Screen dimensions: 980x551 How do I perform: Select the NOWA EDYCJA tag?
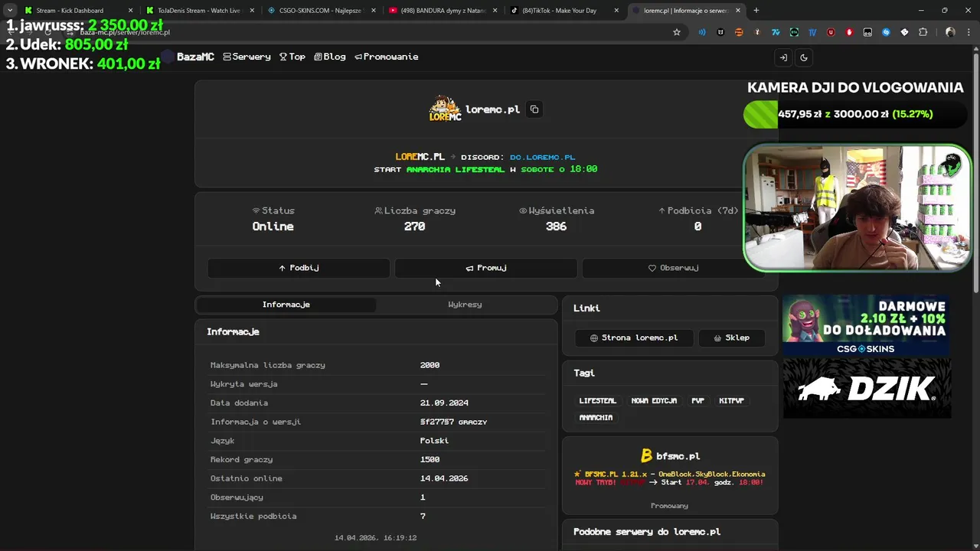654,401
